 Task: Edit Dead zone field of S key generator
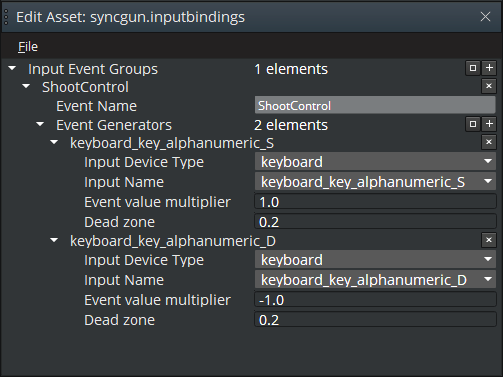point(375,222)
